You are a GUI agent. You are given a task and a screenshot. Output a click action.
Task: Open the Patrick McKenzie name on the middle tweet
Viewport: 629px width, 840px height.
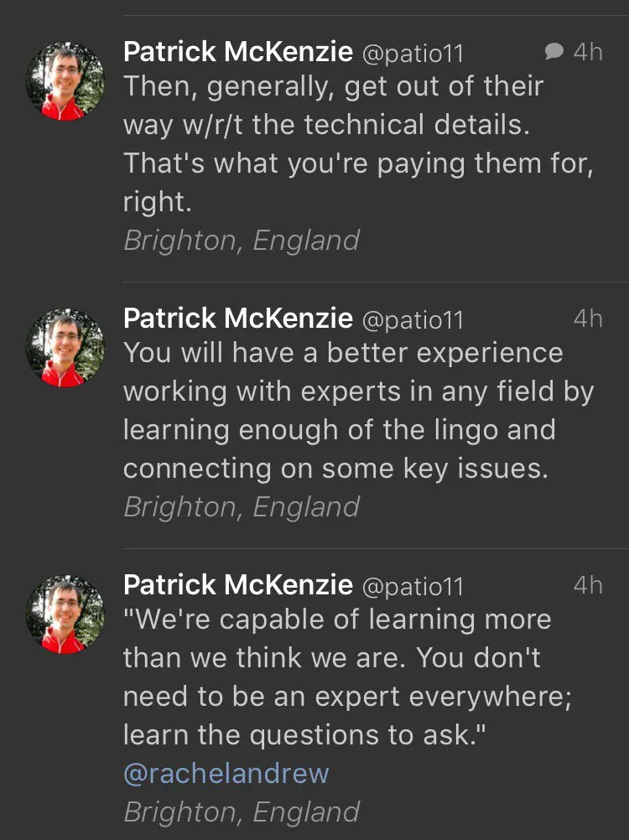click(237, 319)
